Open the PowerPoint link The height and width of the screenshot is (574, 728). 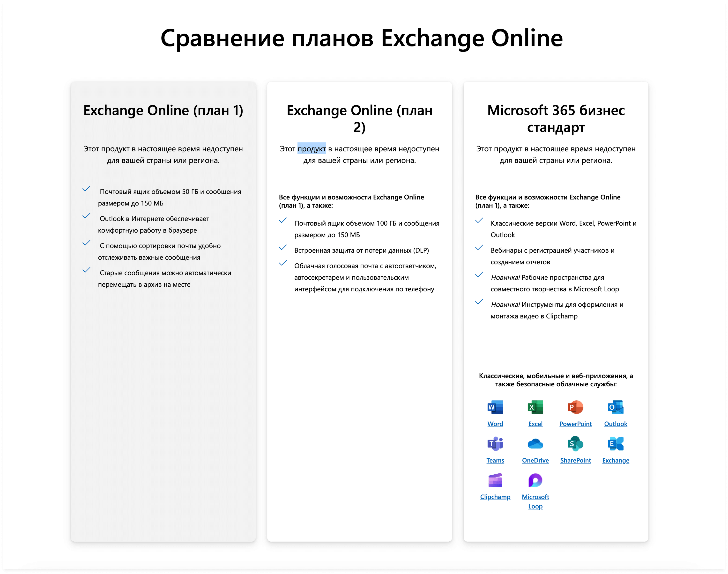575,424
